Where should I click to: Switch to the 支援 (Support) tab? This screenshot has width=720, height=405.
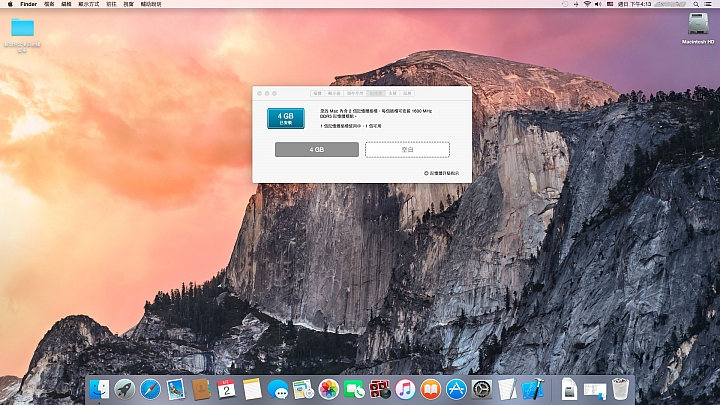coord(393,93)
